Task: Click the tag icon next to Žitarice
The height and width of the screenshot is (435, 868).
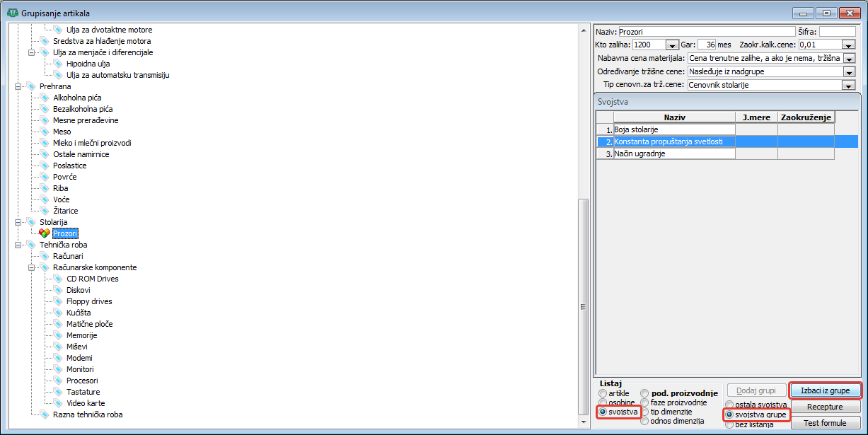Action: tap(45, 211)
